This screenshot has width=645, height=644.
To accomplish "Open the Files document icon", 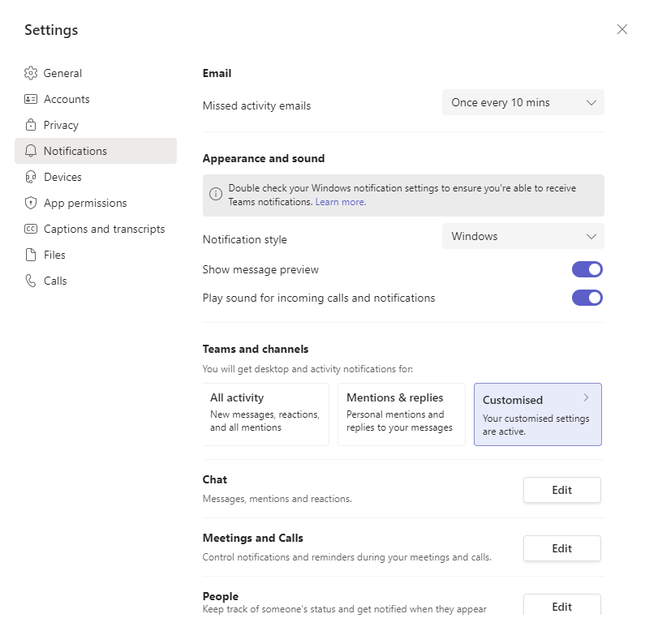I will pyautogui.click(x=31, y=255).
